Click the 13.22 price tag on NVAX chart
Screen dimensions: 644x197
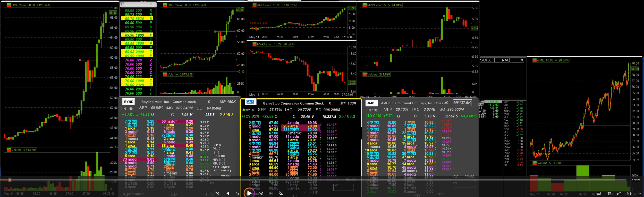click(x=352, y=83)
